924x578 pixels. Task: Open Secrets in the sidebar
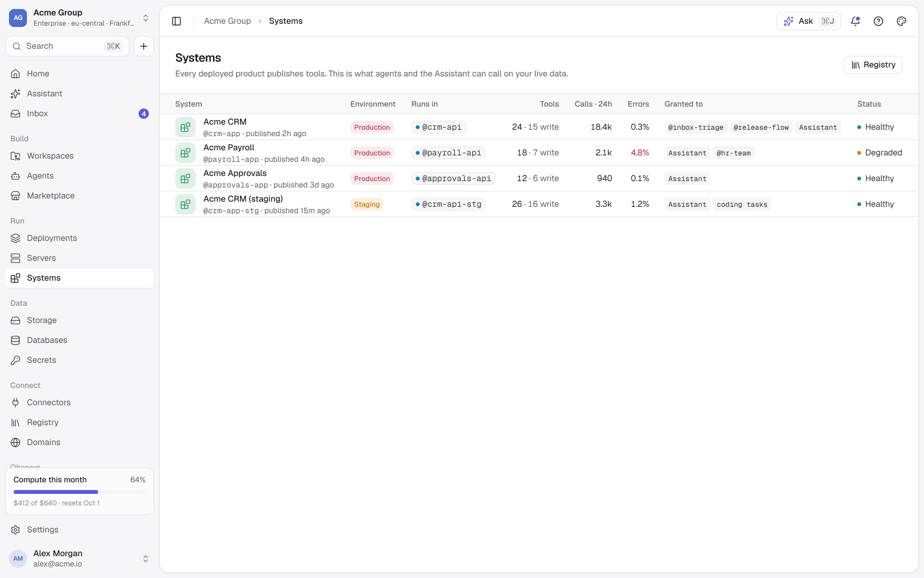[80, 360]
